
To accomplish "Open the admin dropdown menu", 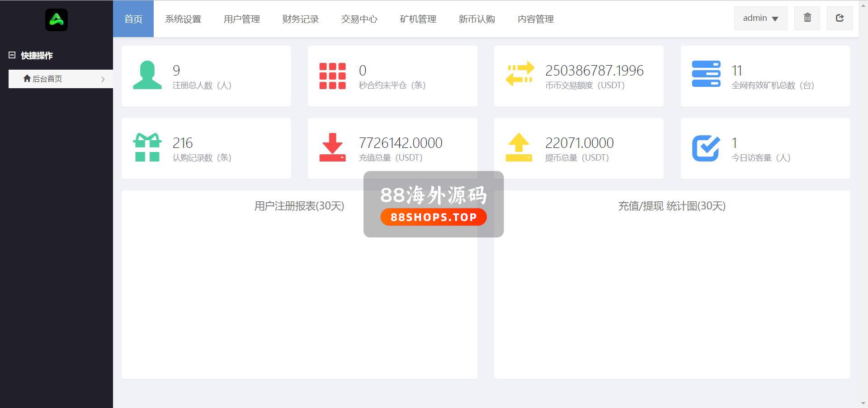I will pyautogui.click(x=760, y=18).
